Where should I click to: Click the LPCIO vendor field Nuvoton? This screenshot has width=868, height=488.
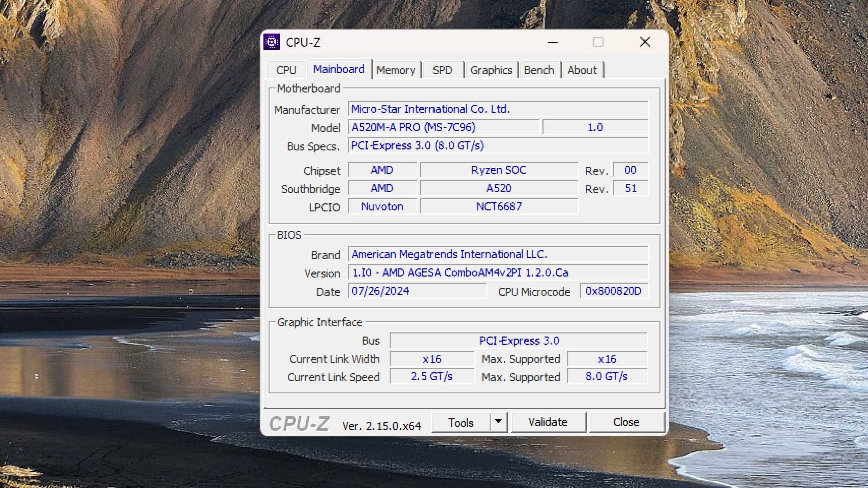382,206
